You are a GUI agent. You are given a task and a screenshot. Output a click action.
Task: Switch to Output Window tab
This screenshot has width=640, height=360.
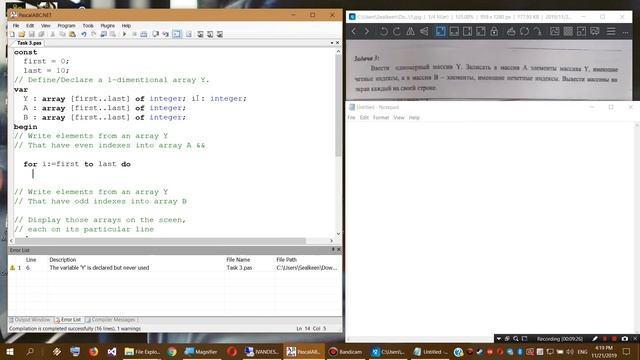pos(30,320)
